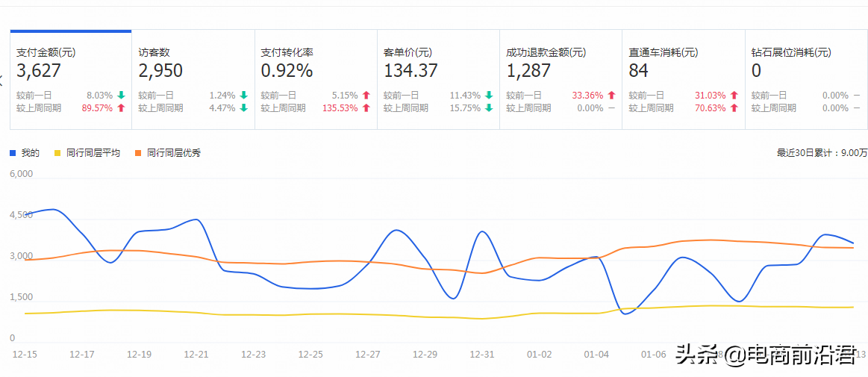The image size is (868, 377).
Task: Select the 支付转化率 metric card
Action: pyautogui.click(x=316, y=80)
